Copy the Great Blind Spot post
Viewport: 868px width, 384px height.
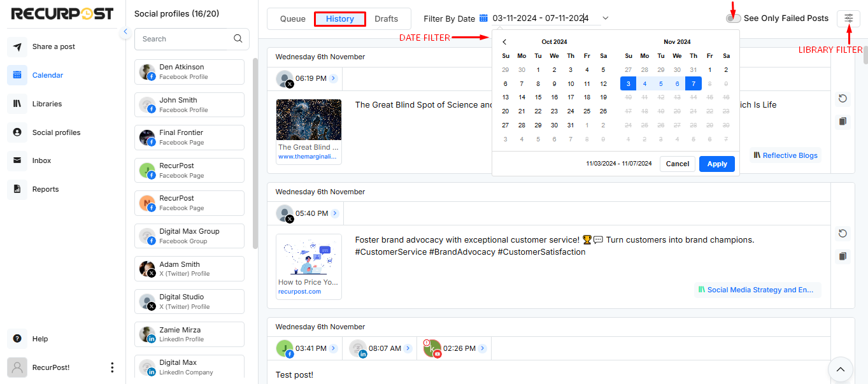[843, 121]
